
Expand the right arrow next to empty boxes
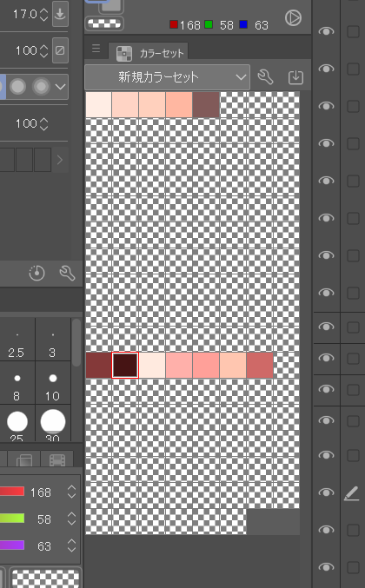point(60,160)
